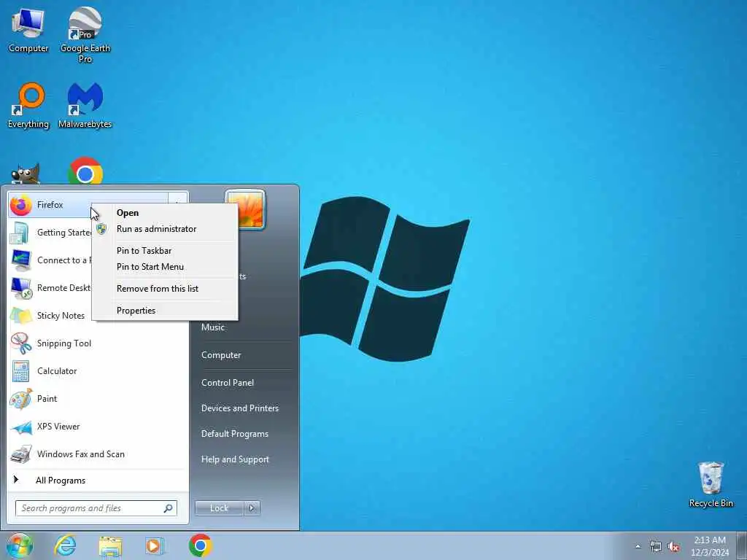Select the Google Earth Pro desktop shortcut
The width and height of the screenshot is (747, 560).
tap(85, 35)
